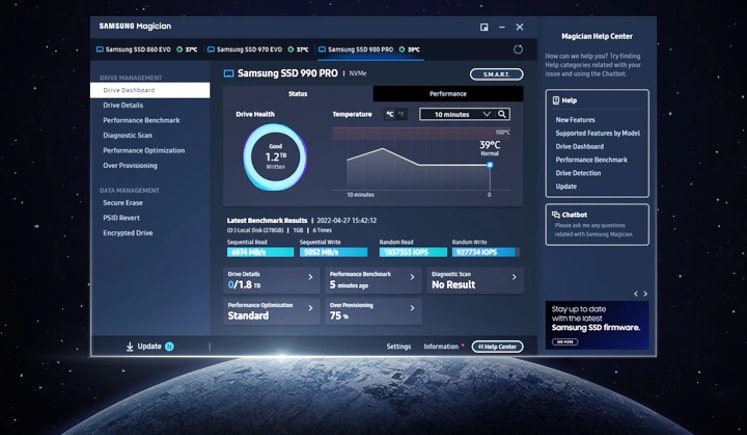Open Drive Dashboard link in Help Center

[579, 147]
